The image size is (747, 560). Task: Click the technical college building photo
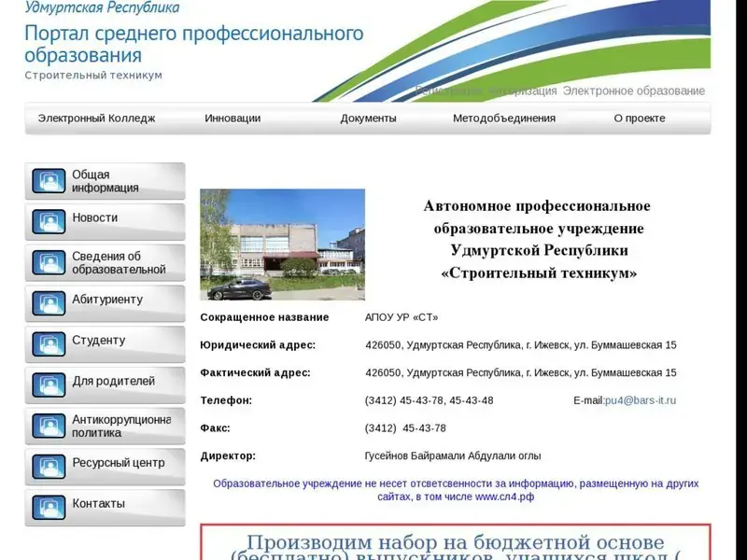point(282,245)
